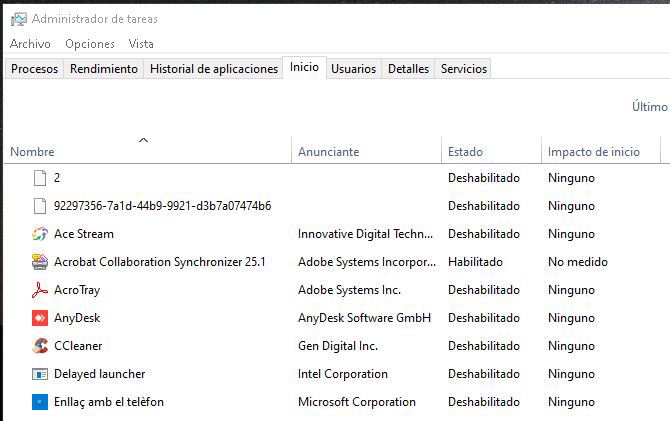
Task: Select the Delayed launcher icon
Action: pos(40,374)
